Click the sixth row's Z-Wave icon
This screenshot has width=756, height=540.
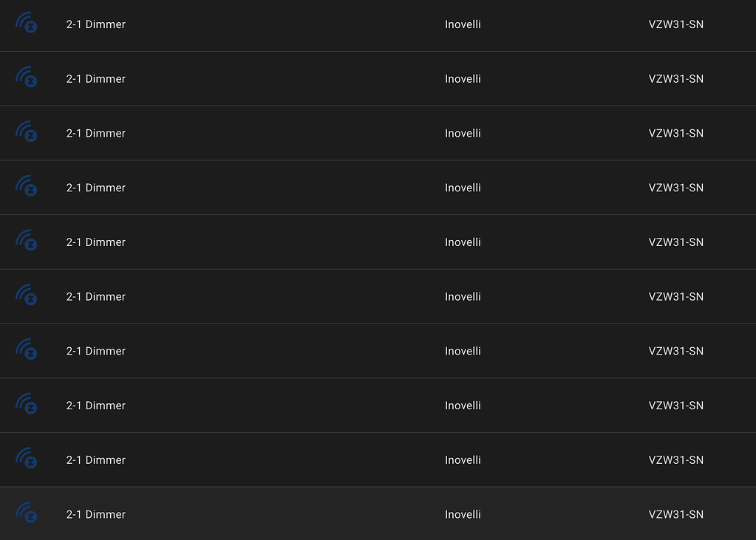pos(26,295)
